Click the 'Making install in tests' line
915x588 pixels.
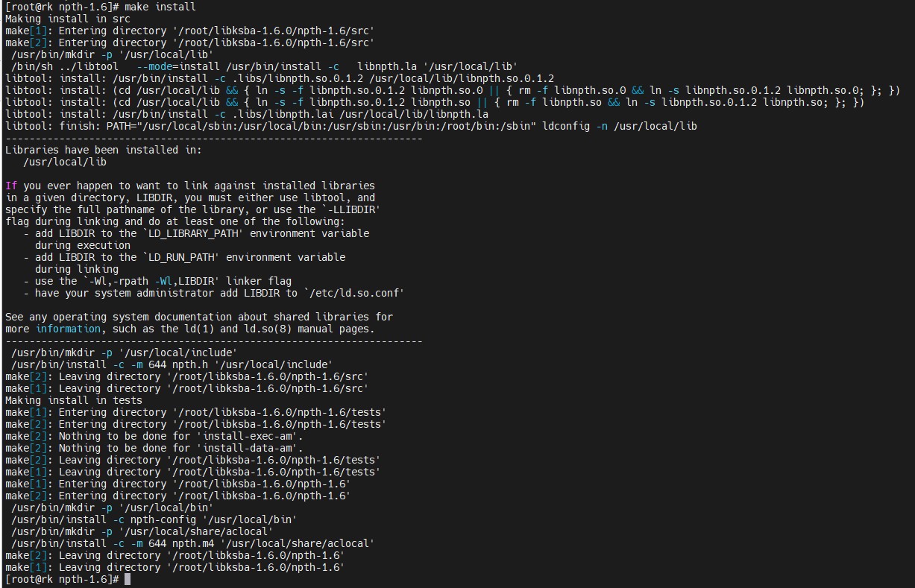click(x=74, y=400)
